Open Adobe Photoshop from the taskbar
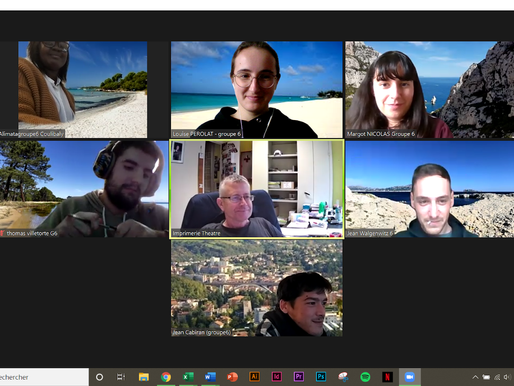 (321, 377)
